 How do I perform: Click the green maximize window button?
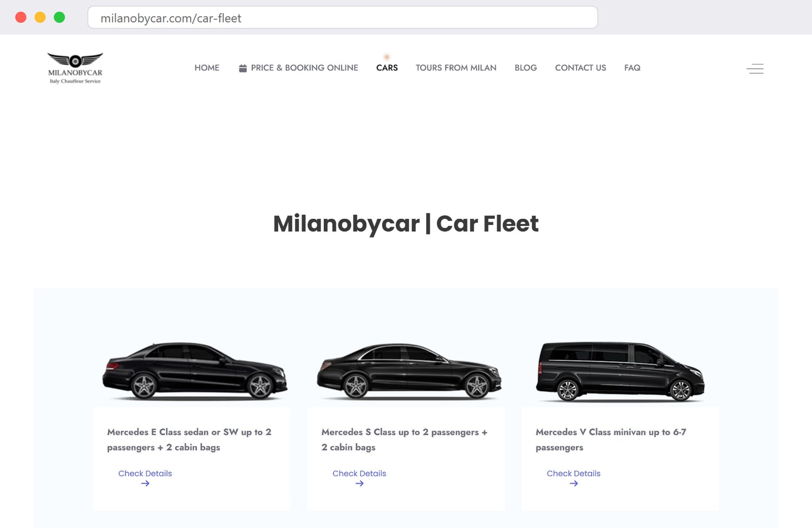click(60, 17)
